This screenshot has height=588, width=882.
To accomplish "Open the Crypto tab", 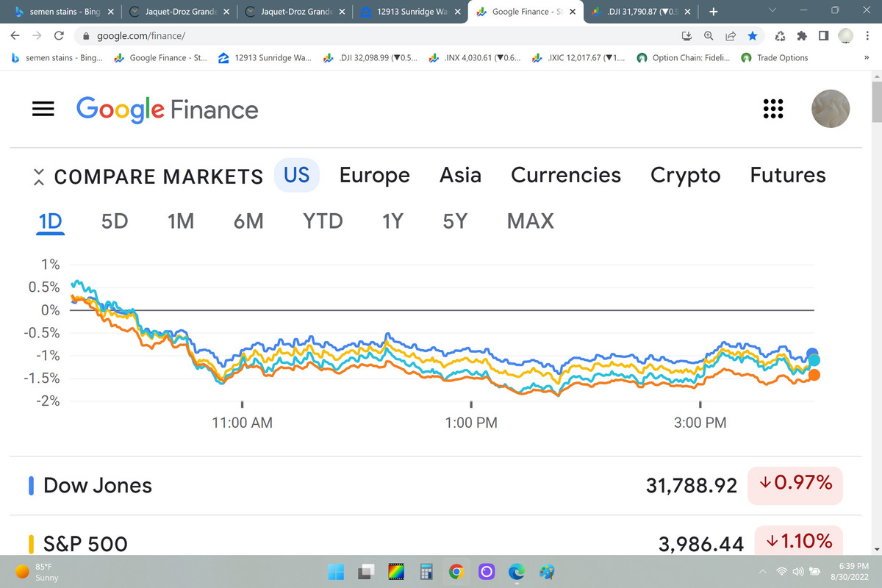I will click(686, 175).
